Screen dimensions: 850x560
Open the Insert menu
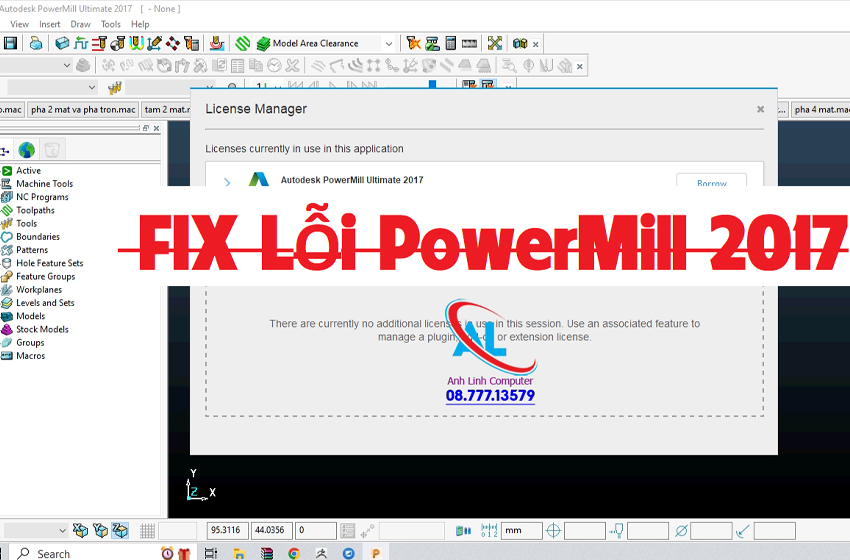coord(49,24)
